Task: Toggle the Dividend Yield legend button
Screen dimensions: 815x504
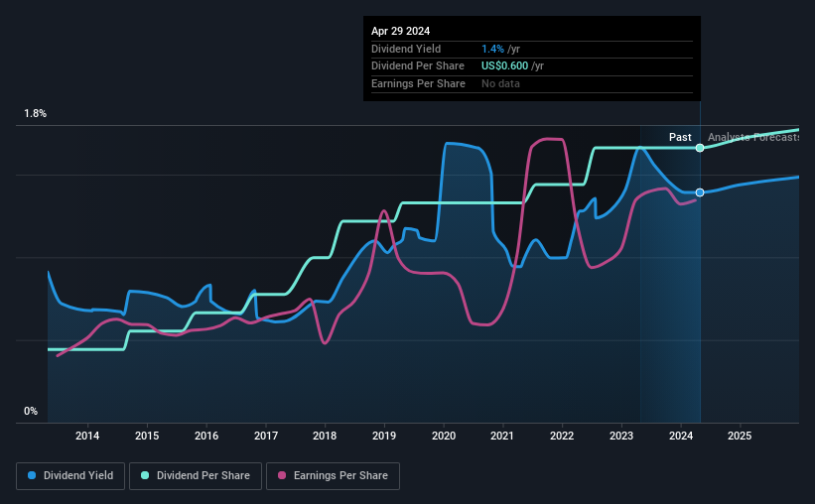Action: click(x=70, y=476)
